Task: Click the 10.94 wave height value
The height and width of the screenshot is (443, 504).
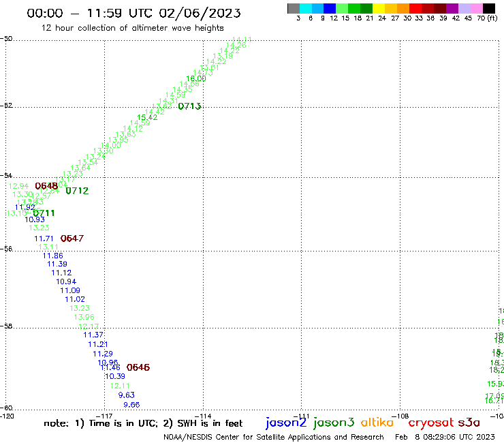Action: [66, 281]
